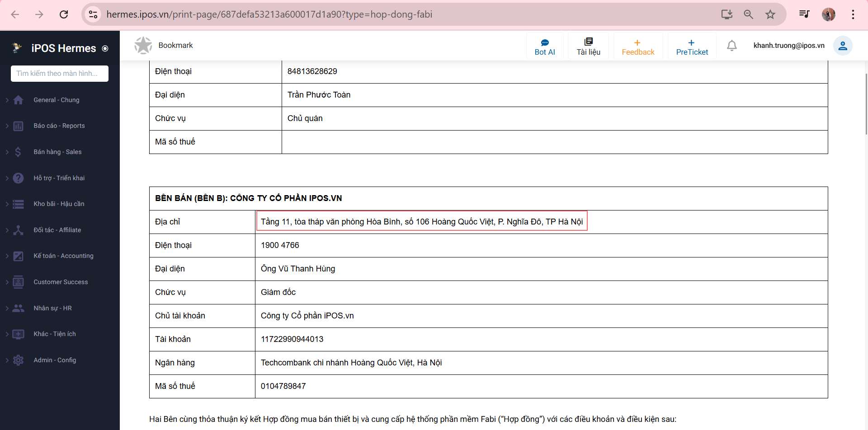Open the Bán hàng - Sales menu label
The image size is (868, 430).
coord(57,152)
